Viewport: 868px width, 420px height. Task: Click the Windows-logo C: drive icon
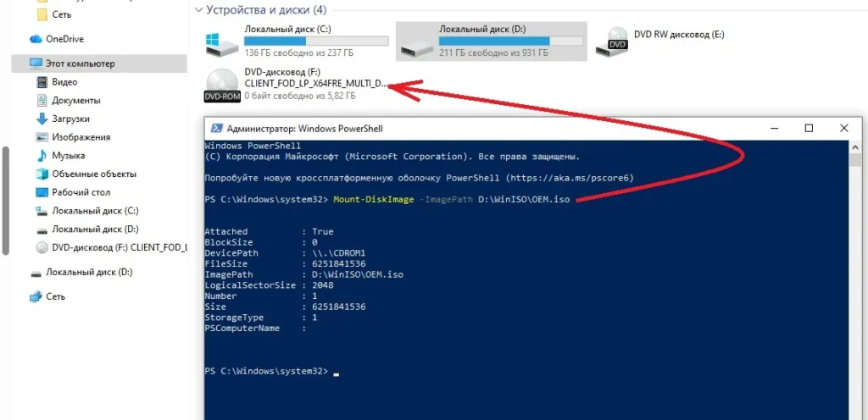[221, 43]
